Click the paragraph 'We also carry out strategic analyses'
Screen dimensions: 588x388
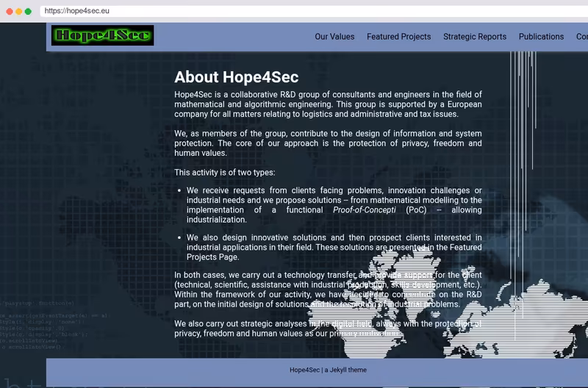point(328,328)
